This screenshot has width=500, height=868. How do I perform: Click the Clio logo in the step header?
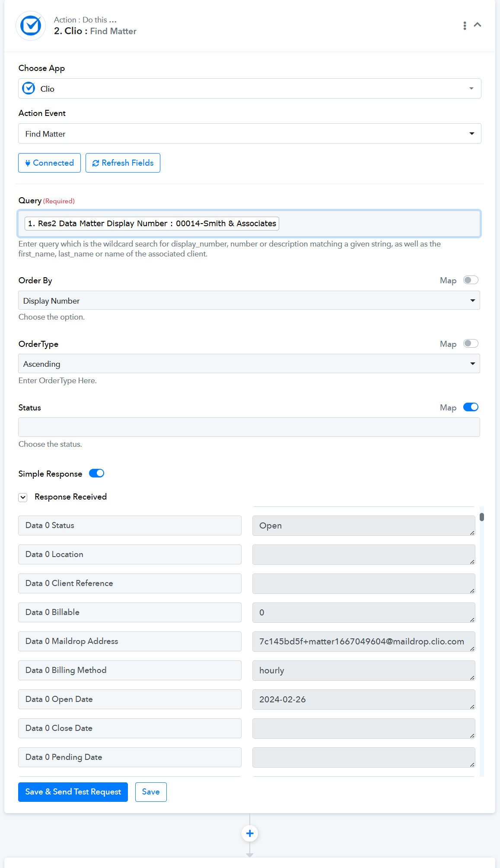[31, 26]
